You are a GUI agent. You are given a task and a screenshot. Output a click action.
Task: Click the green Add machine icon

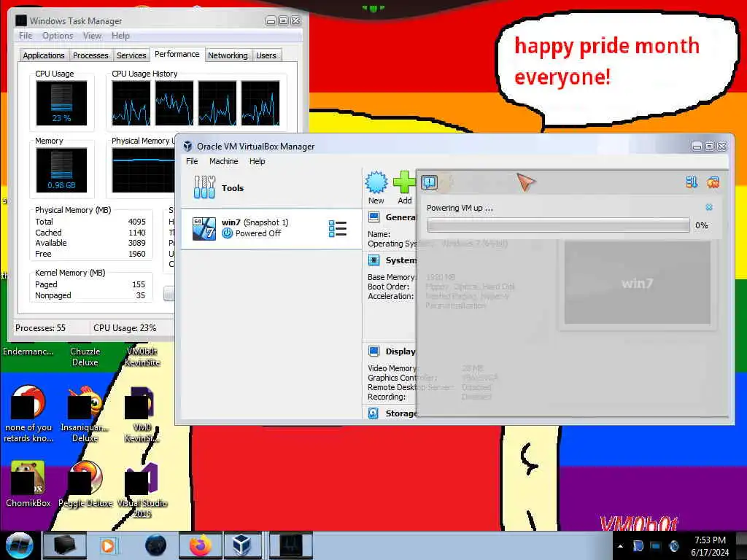point(404,183)
